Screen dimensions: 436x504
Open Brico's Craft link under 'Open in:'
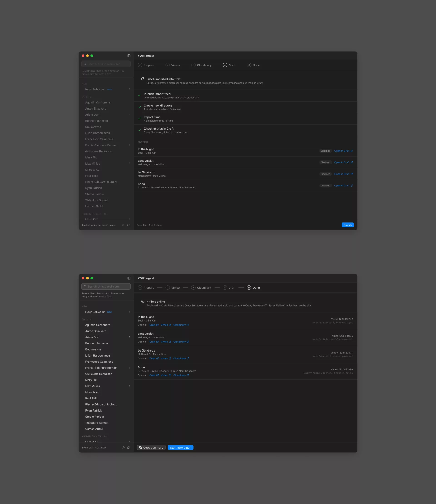pos(154,375)
